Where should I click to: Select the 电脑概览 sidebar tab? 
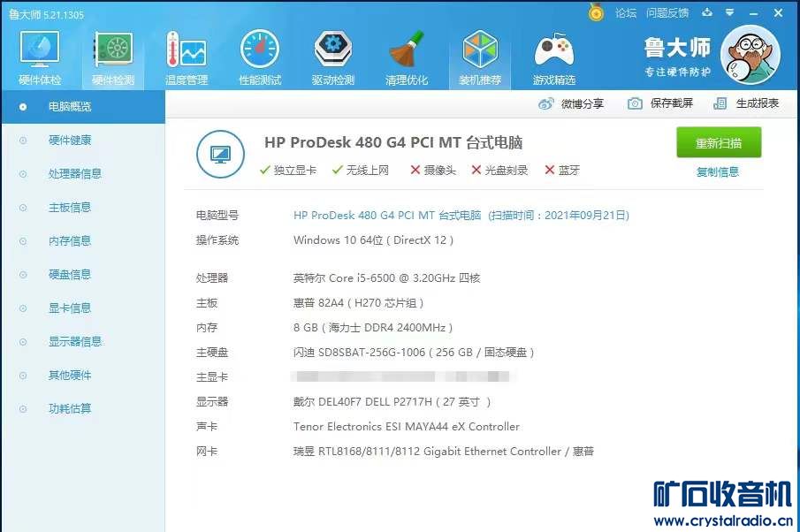click(x=83, y=107)
